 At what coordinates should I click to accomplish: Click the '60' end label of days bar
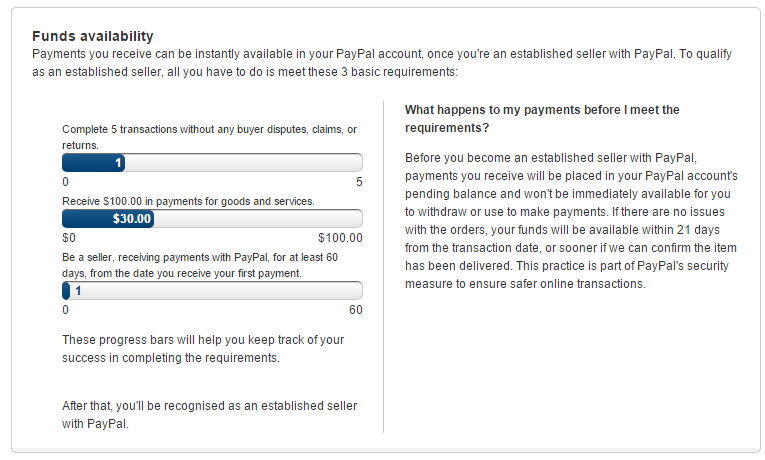(x=355, y=310)
